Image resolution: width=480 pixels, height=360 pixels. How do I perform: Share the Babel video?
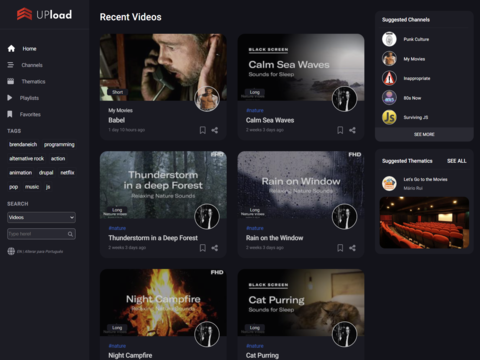point(215,130)
